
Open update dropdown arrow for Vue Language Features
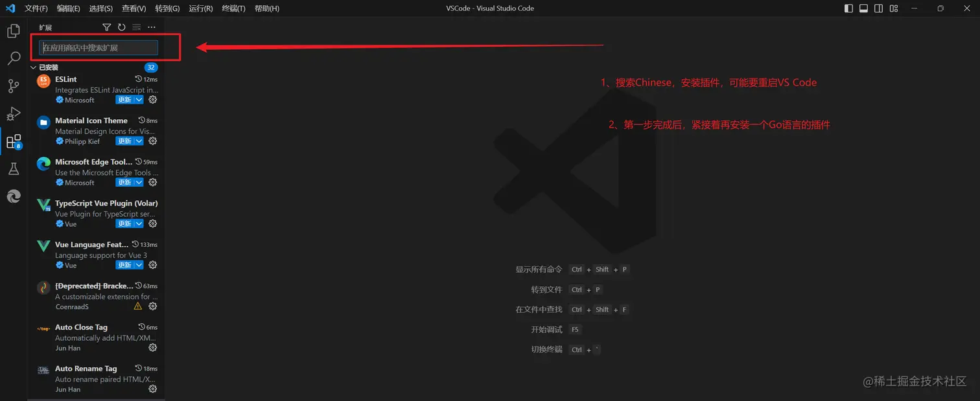pos(139,265)
